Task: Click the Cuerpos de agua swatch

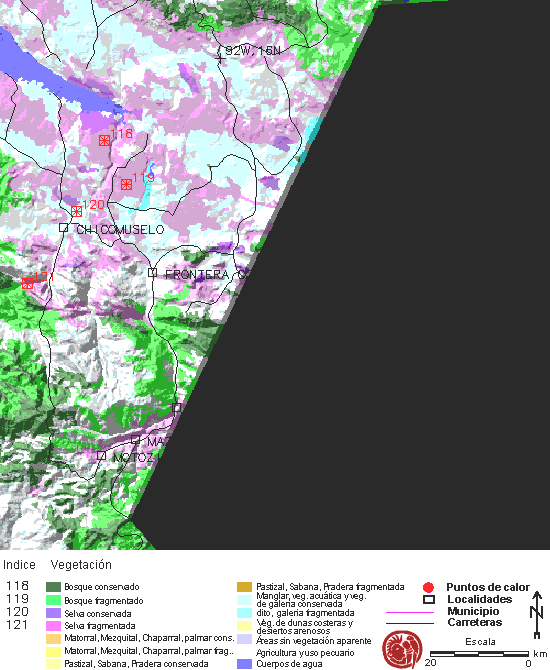Action: (x=244, y=664)
